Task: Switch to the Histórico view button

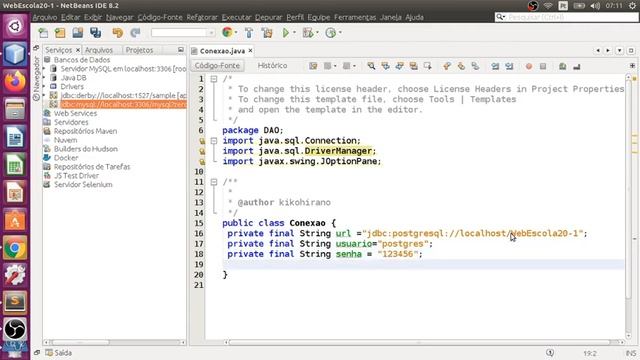Action: click(272, 66)
